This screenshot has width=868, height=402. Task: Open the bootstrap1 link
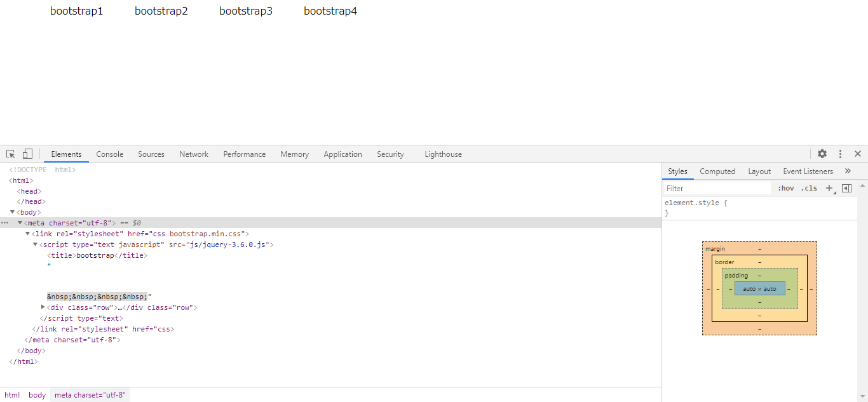tap(76, 11)
